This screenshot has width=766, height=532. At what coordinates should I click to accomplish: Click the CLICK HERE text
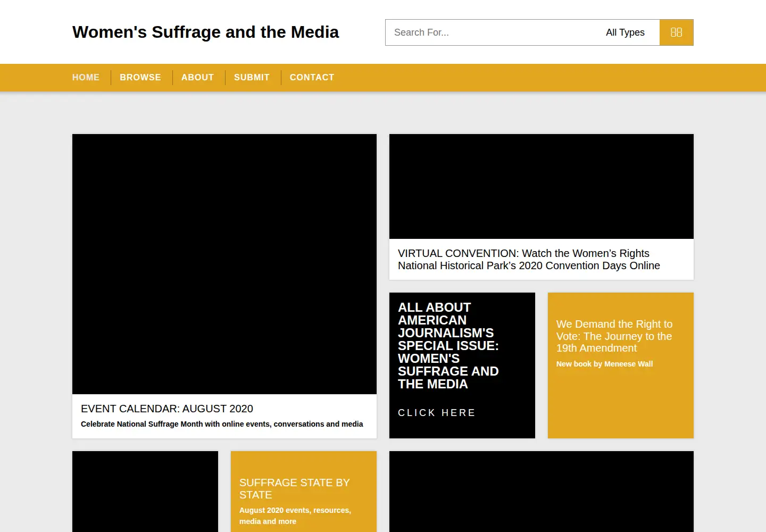[x=437, y=413]
